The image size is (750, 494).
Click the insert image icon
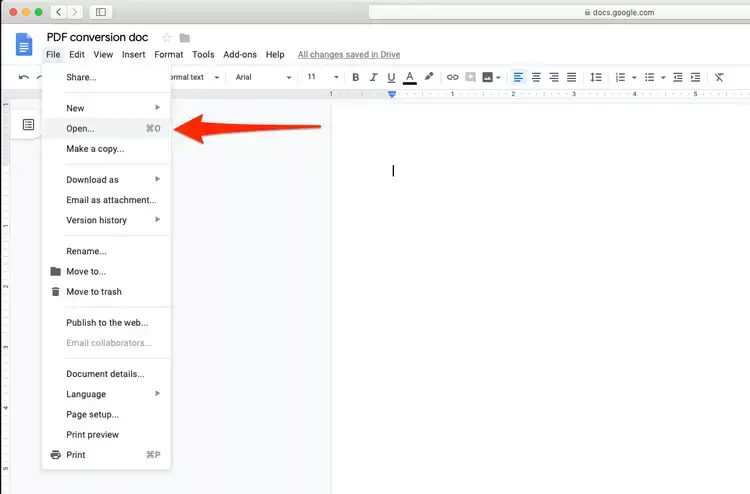coord(487,77)
